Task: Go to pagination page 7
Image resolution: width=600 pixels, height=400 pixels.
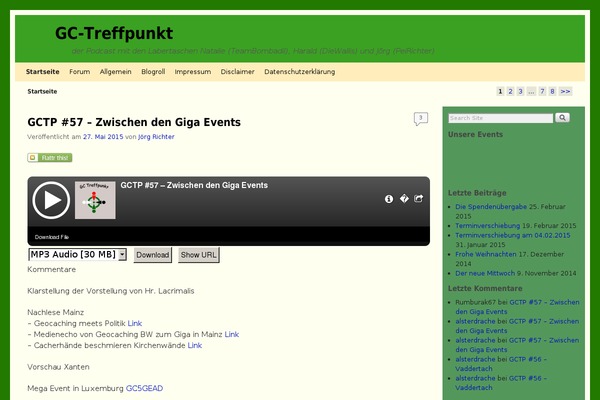Action: (542, 91)
